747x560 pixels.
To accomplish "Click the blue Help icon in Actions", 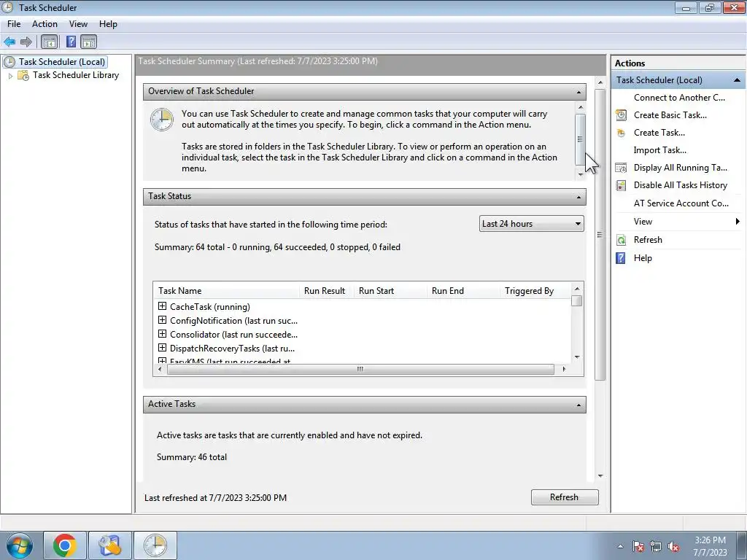I will pos(621,258).
